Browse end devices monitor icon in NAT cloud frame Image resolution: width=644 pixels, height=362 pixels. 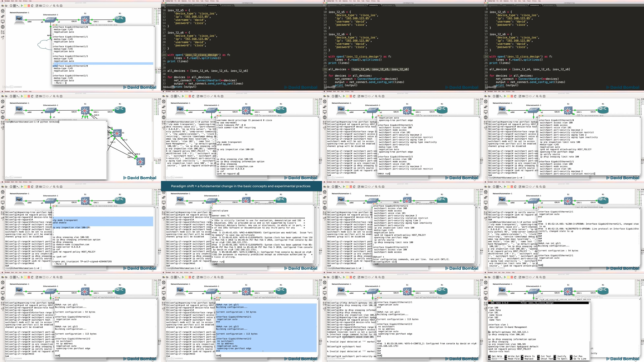[x=3, y=22]
